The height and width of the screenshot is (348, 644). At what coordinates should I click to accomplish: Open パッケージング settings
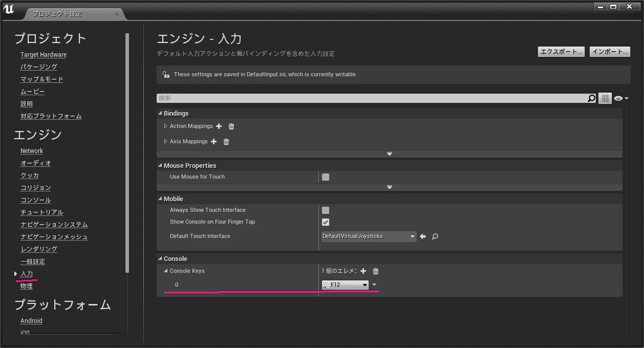(39, 67)
